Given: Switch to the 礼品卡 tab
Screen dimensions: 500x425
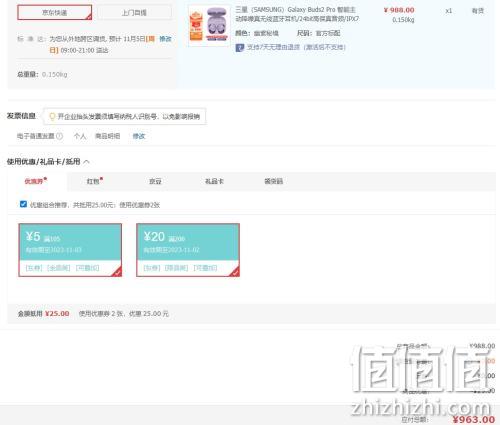Looking at the screenshot, I should point(214,181).
